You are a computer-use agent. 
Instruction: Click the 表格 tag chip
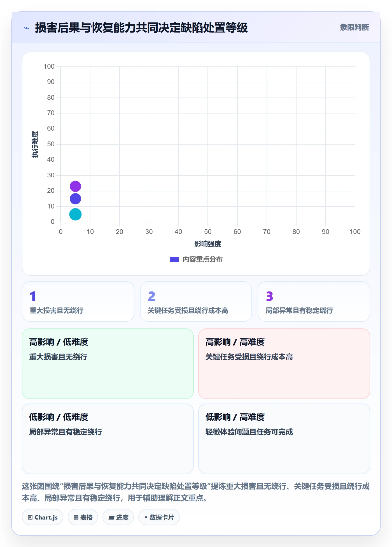point(83,517)
